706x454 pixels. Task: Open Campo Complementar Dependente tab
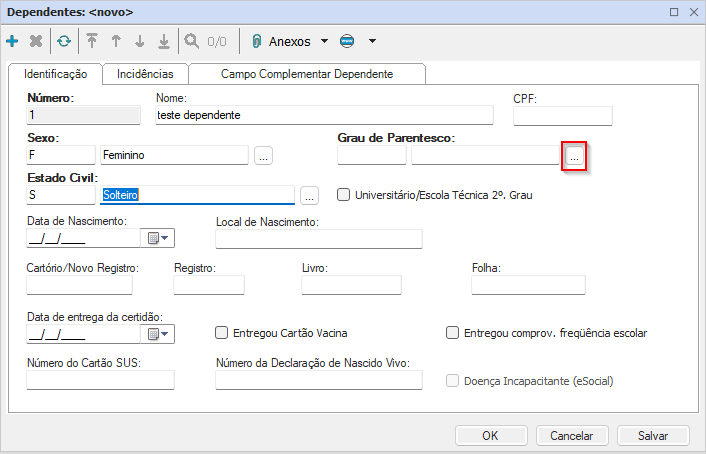[307, 74]
